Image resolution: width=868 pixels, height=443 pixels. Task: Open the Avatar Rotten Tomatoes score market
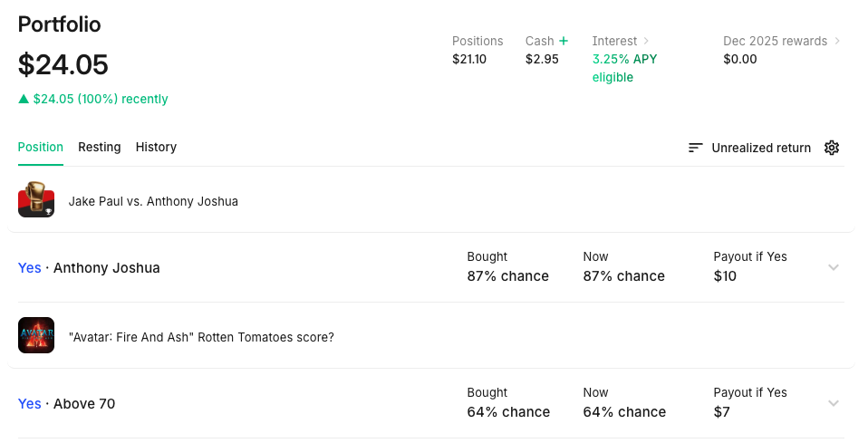[x=201, y=337]
